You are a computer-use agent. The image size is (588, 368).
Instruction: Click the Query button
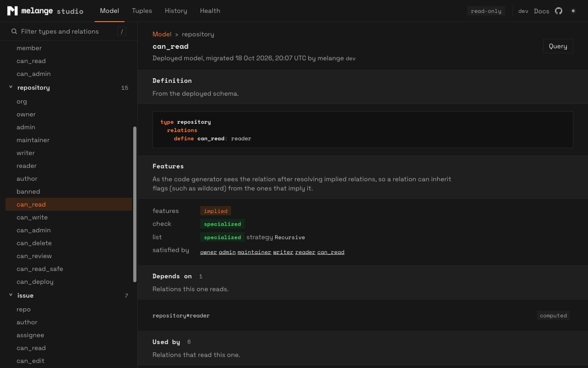tap(558, 46)
